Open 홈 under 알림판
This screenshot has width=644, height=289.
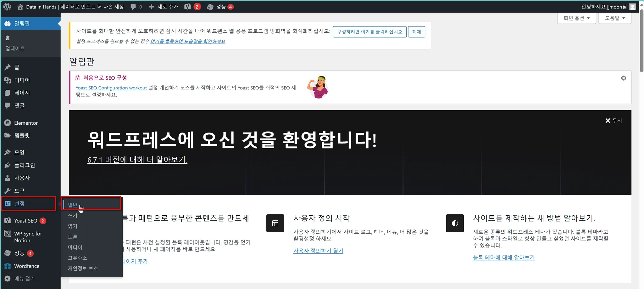(8, 38)
